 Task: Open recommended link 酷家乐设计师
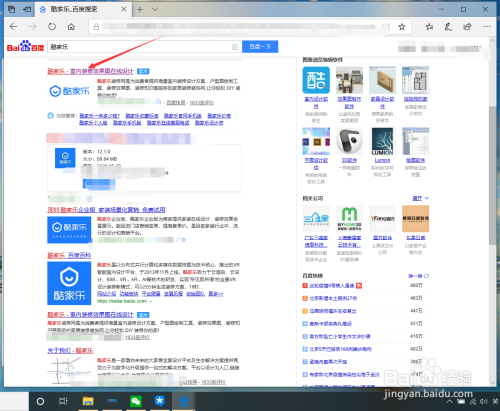pyautogui.click(x=209, y=123)
